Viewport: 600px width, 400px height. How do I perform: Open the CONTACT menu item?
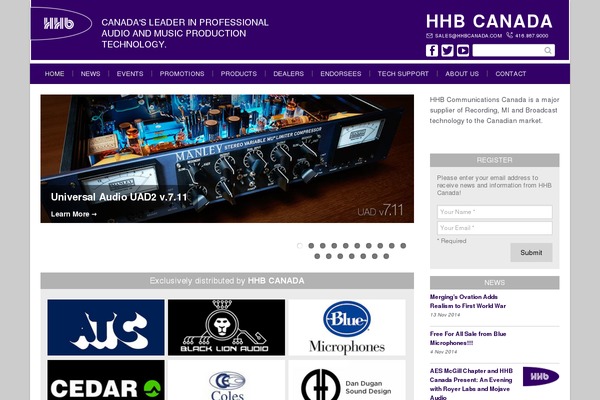pos(510,74)
